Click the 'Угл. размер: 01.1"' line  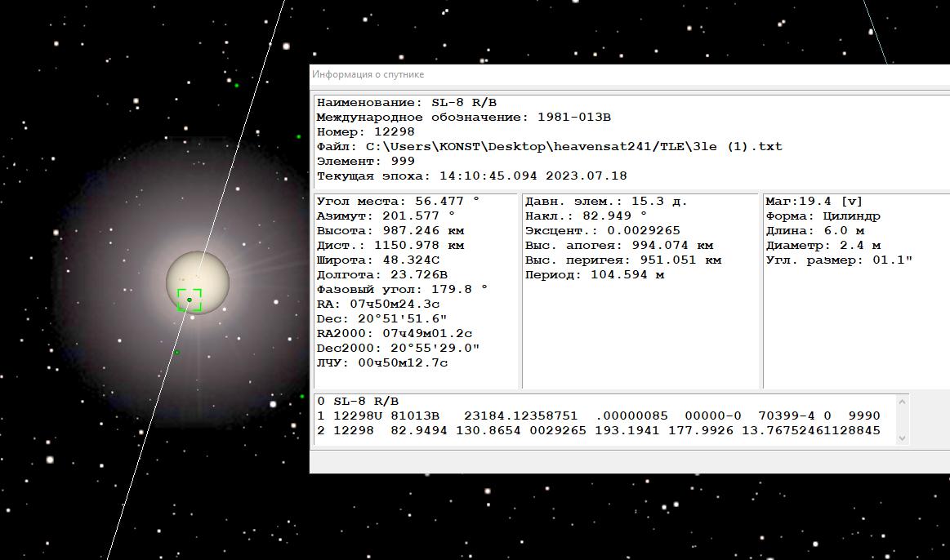(x=839, y=260)
